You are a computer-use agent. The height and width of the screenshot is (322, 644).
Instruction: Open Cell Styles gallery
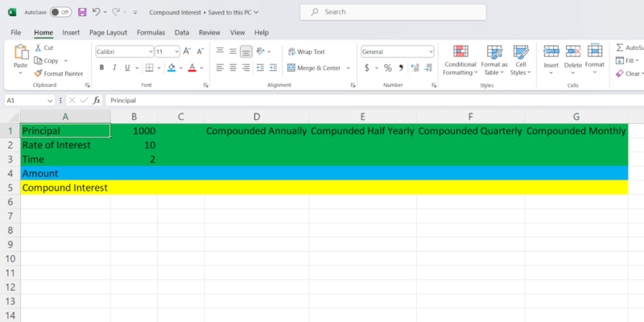[x=521, y=60]
